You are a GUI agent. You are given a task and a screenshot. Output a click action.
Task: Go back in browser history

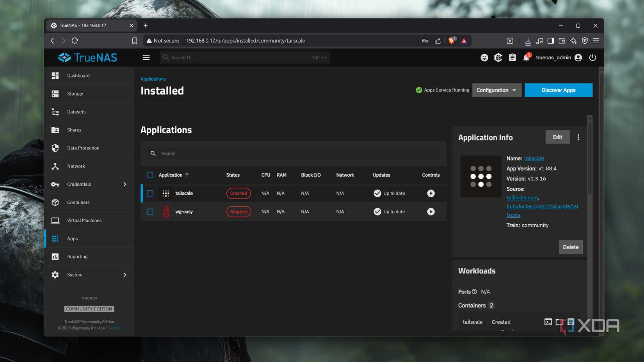tap(52, 41)
